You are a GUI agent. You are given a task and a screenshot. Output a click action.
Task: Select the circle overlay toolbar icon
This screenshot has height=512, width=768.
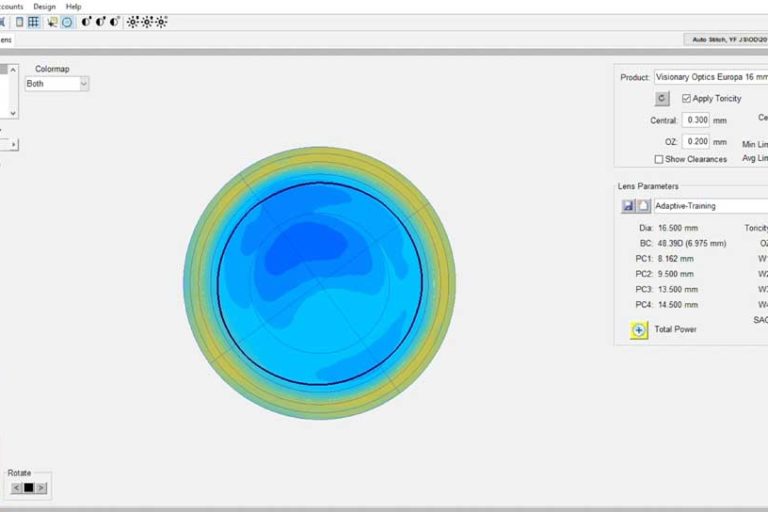click(67, 21)
